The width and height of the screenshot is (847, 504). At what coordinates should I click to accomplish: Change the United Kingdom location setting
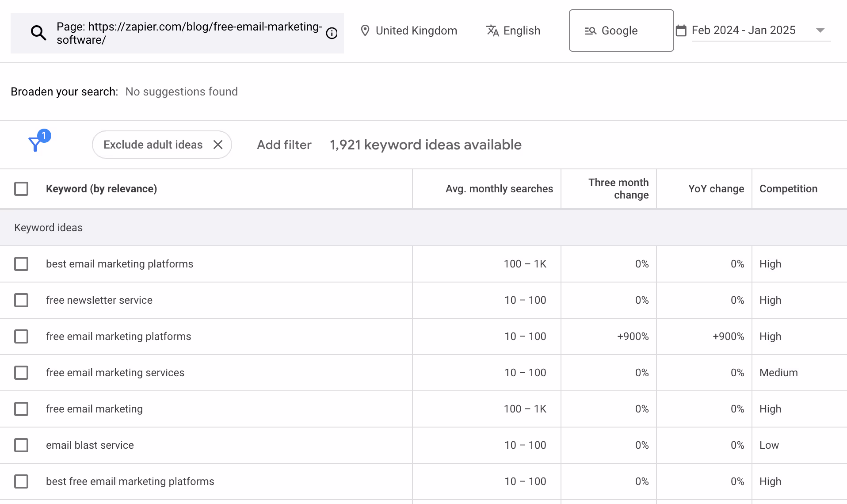point(408,31)
